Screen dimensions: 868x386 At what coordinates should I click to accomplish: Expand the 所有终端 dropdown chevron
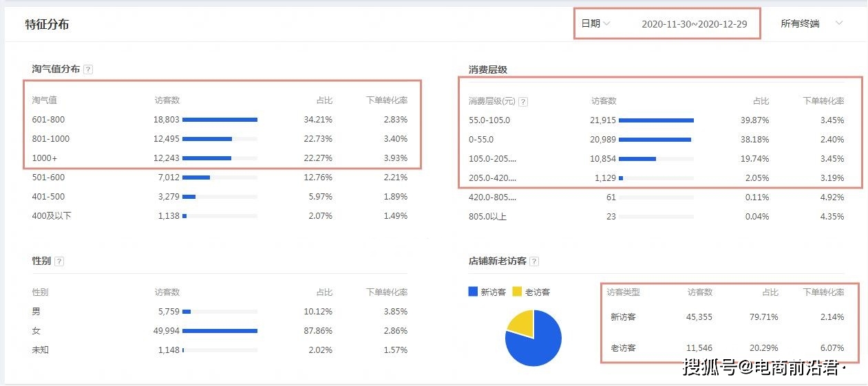839,23
